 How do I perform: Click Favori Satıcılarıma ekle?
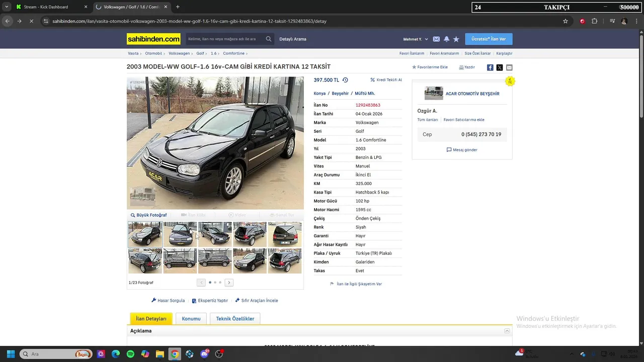click(464, 120)
